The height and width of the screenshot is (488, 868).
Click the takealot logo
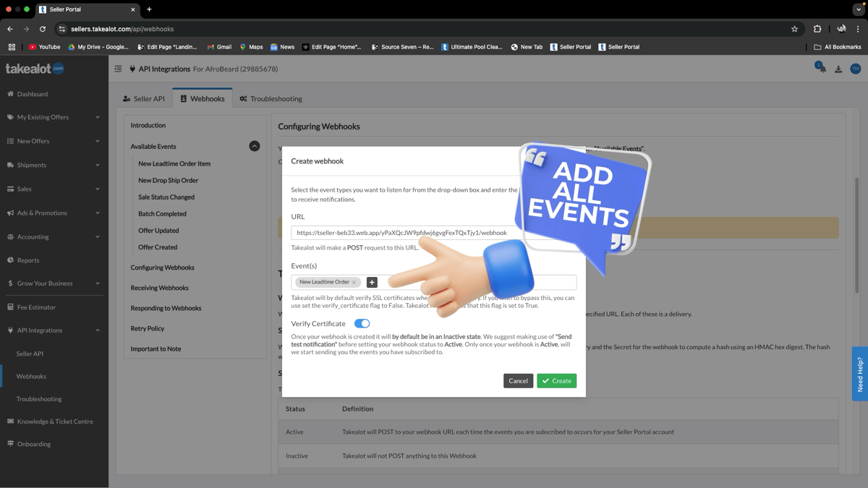pos(35,69)
